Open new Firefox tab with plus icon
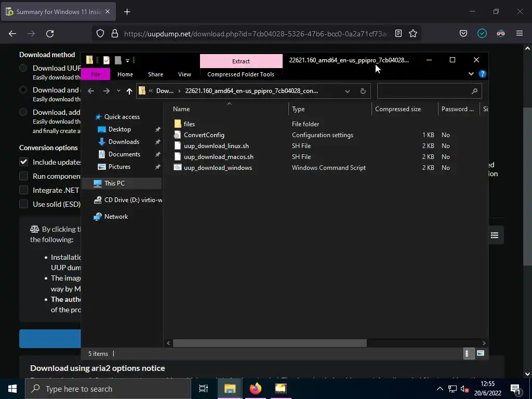Screen dimensions: 532x399 tap(127, 12)
